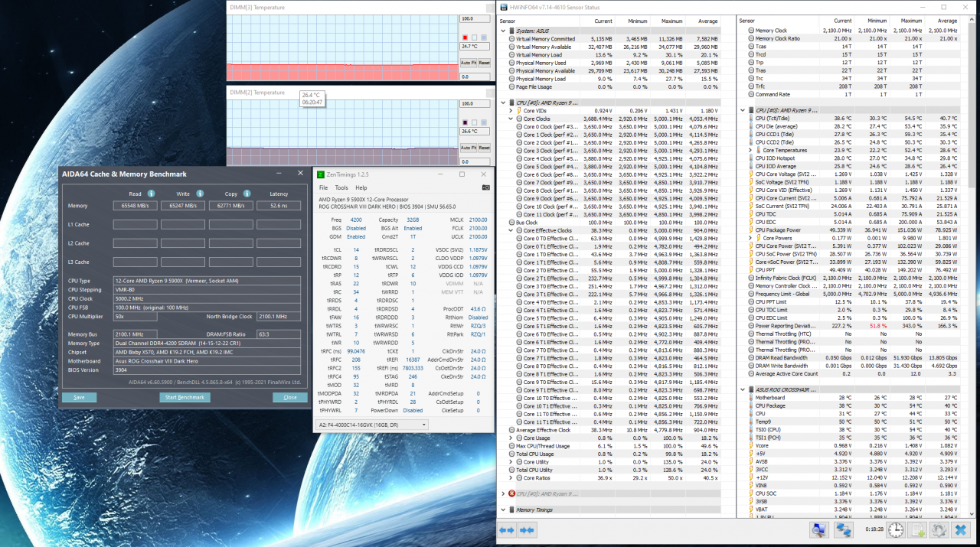The image size is (980, 547).
Task: Click the DIMM[3] graph maximum value field
Action: pos(475,19)
